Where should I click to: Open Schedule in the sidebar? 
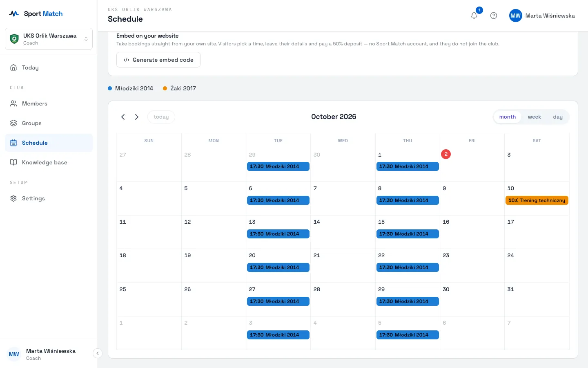[x=49, y=143]
